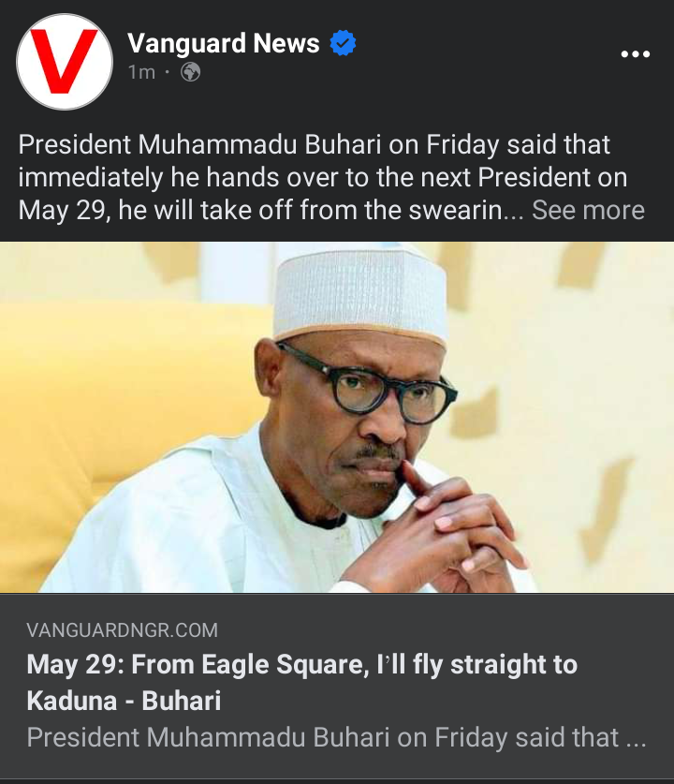Click the blue verified badge

[x=344, y=43]
